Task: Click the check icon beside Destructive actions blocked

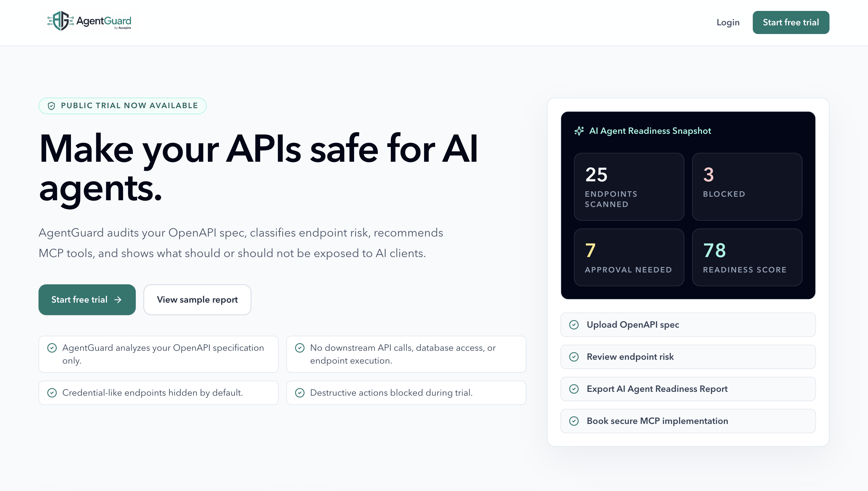Action: point(300,393)
